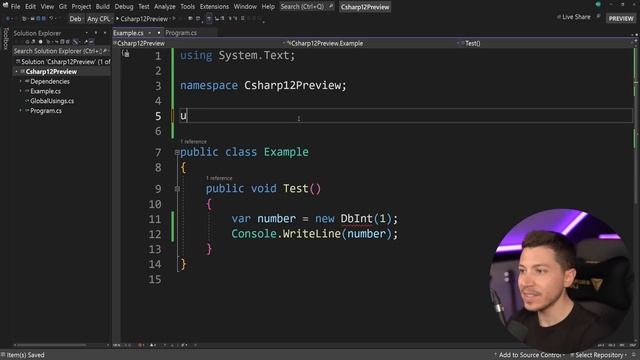Select the Solution 'Csharp12Preview' node

pyautogui.click(x=62, y=62)
